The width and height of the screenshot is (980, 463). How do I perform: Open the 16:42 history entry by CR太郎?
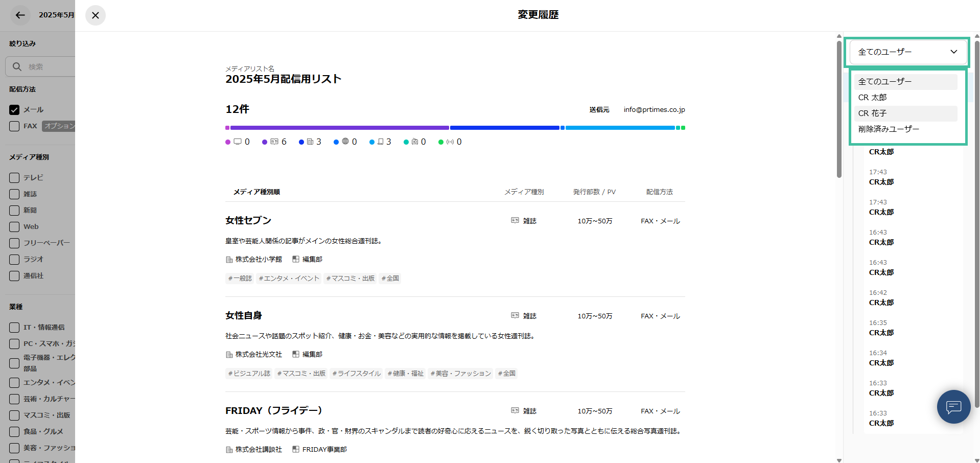coord(881,298)
